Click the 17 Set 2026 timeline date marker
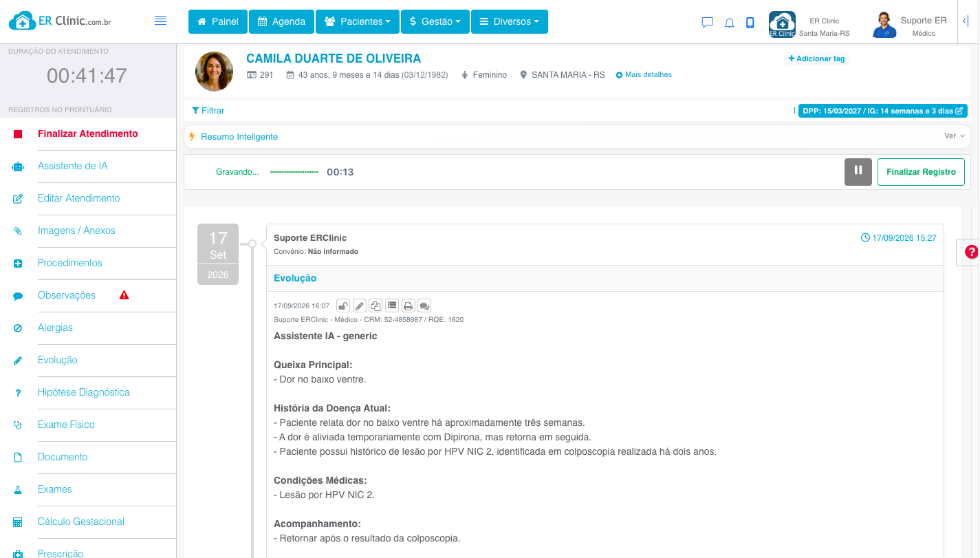980x558 pixels. click(218, 254)
